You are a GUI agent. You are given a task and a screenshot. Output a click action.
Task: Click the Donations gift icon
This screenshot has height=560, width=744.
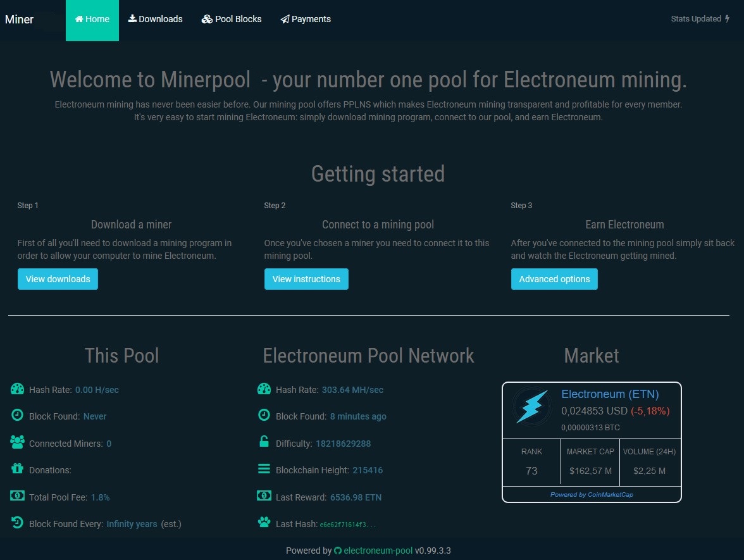click(17, 469)
